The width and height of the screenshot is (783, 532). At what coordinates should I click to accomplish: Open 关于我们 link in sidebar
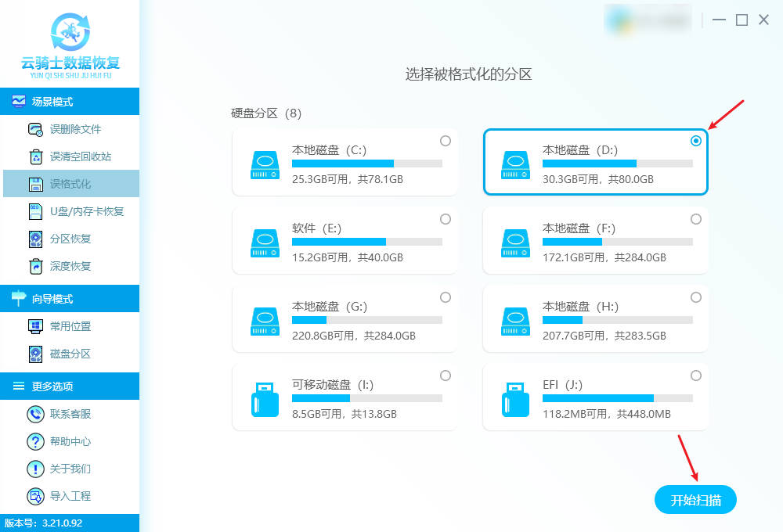point(70,469)
